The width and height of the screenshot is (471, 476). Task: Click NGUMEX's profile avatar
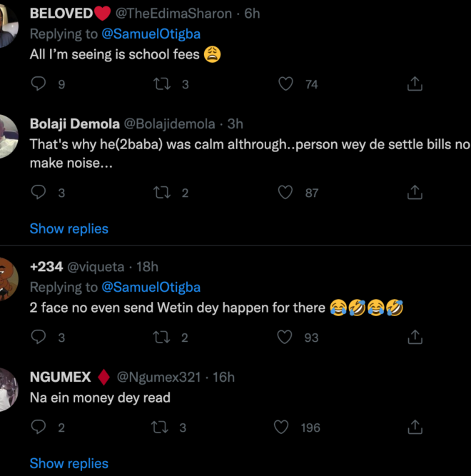[x=7, y=389]
